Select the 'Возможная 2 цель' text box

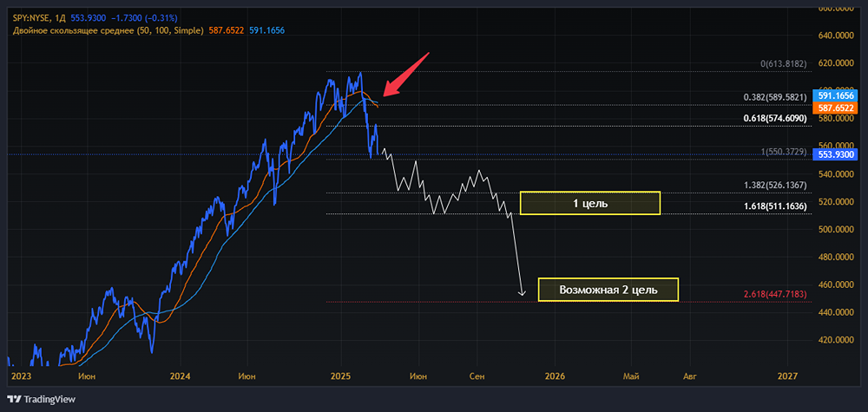(x=608, y=290)
